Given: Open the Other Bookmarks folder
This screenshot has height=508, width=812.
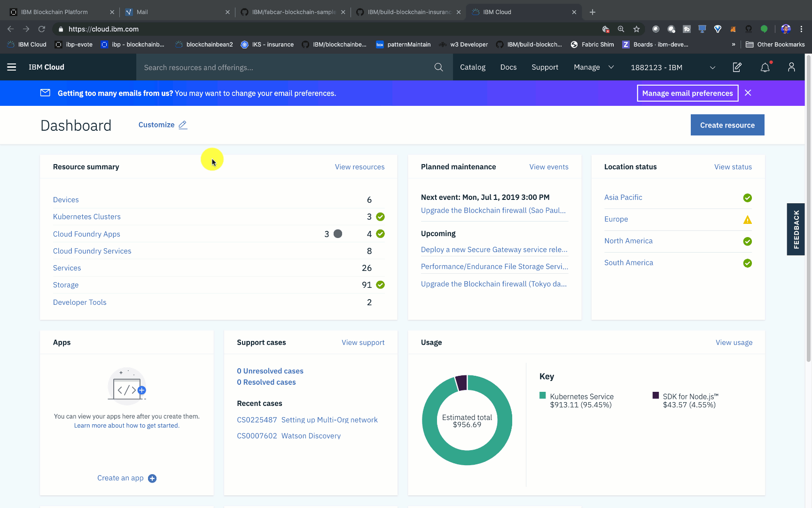Looking at the screenshot, I should [775, 45].
